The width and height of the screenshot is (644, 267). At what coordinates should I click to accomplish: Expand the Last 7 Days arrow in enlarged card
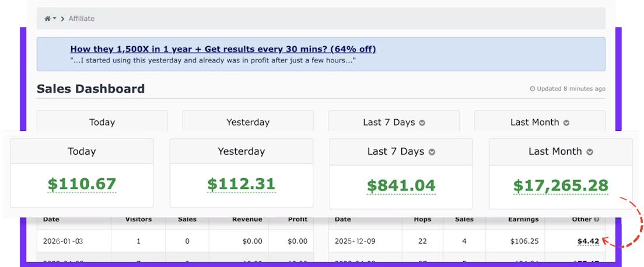point(432,152)
